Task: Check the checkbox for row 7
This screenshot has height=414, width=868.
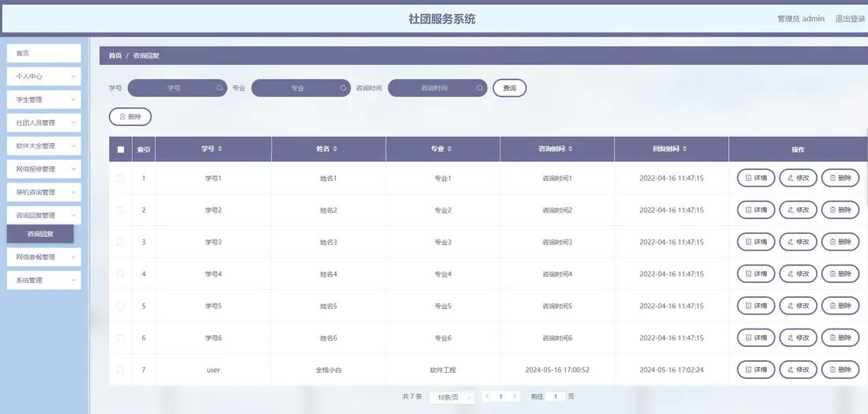Action: click(x=120, y=370)
